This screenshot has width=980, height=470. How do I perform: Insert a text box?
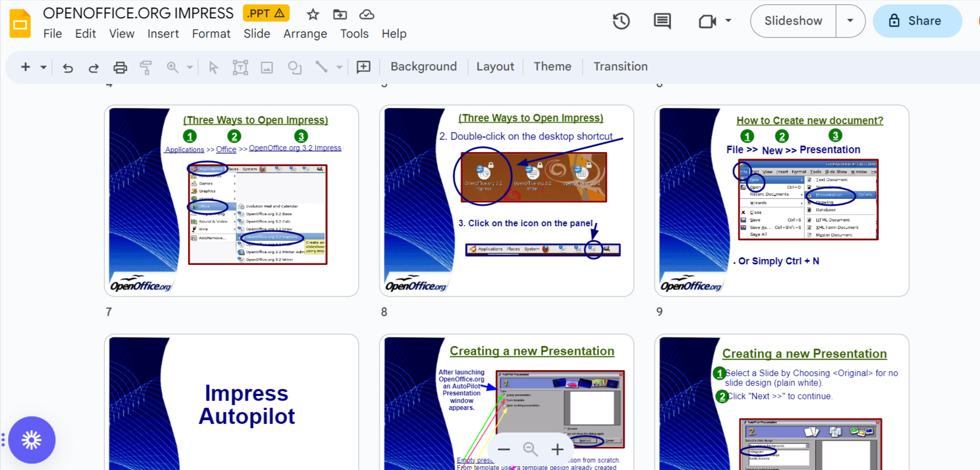point(240,67)
